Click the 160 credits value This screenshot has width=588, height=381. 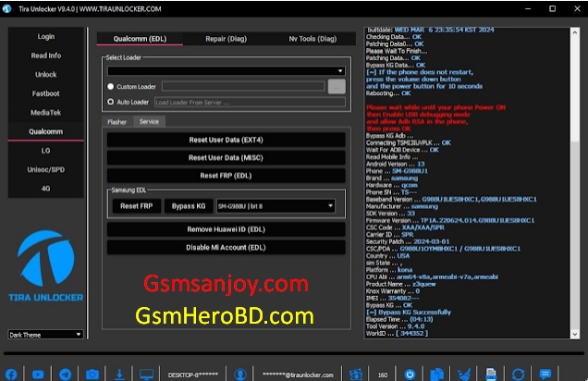(x=383, y=375)
